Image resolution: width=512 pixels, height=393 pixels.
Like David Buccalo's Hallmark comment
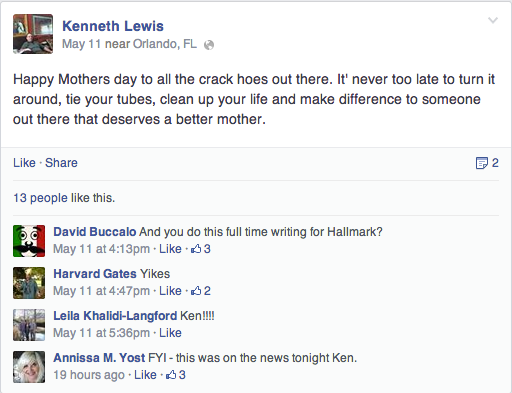pyautogui.click(x=170, y=249)
